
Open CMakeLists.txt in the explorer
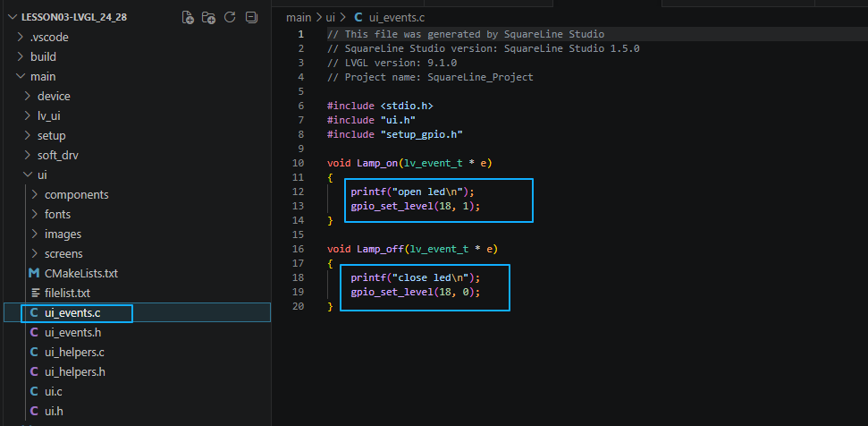(x=81, y=273)
